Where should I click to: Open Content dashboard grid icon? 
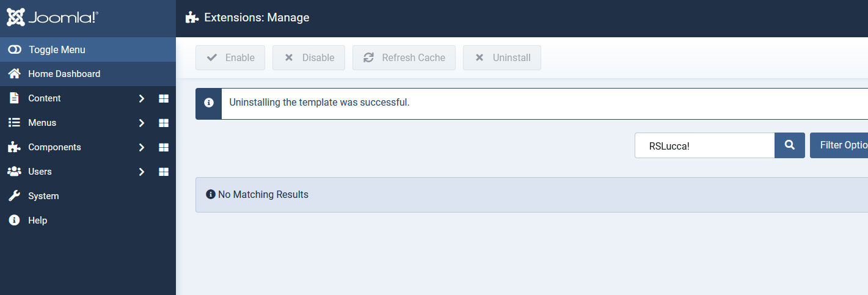tap(164, 98)
